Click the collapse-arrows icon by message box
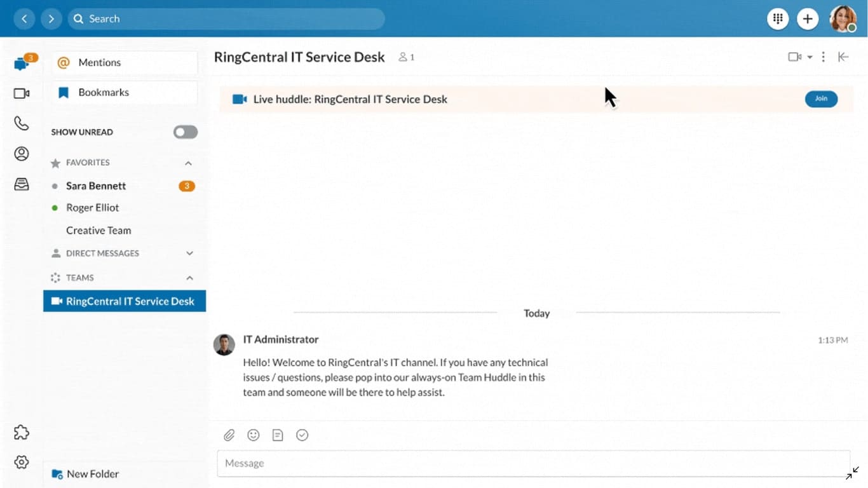The height and width of the screenshot is (488, 868). click(x=853, y=473)
